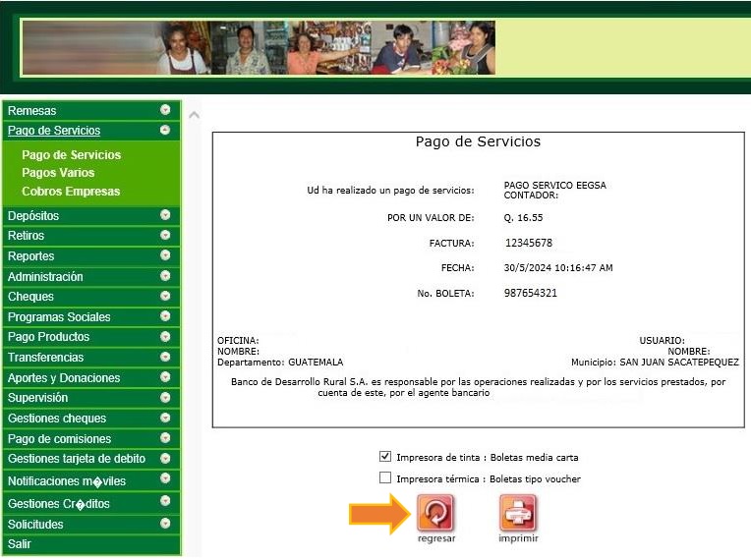Expand the Depósitos arrow icon
Screen dimensions: 751x560
tap(165, 215)
